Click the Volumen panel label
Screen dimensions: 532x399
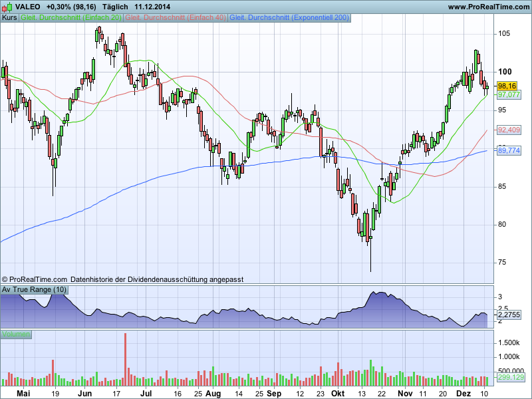(16, 334)
